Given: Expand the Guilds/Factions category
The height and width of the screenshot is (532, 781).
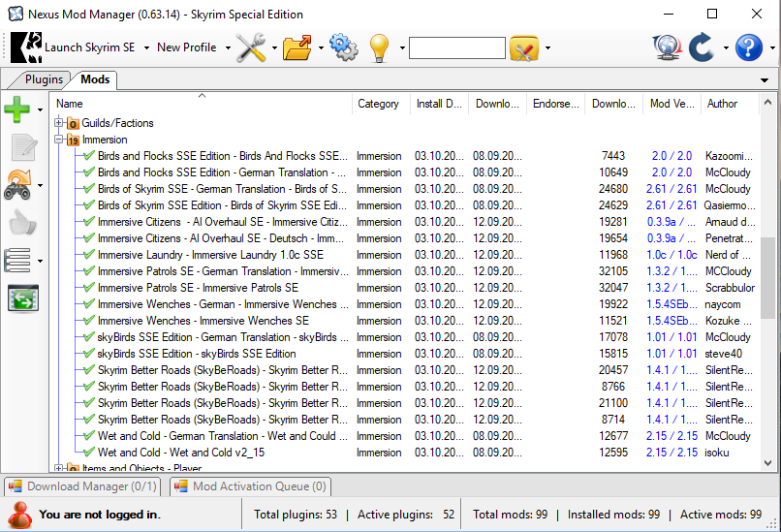Looking at the screenshot, I should coord(59,123).
